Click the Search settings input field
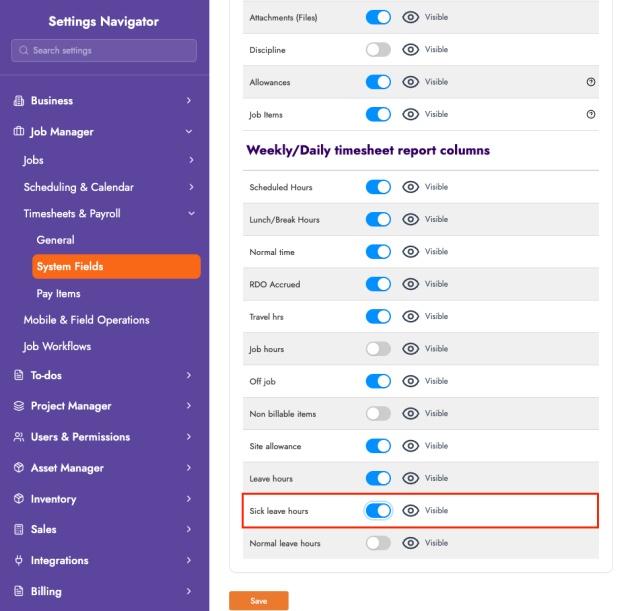 [104, 51]
